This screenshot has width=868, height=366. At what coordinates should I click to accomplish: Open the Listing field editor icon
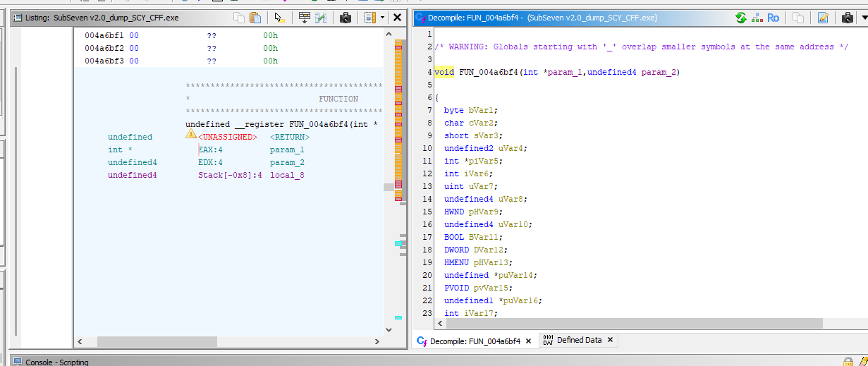tap(304, 18)
